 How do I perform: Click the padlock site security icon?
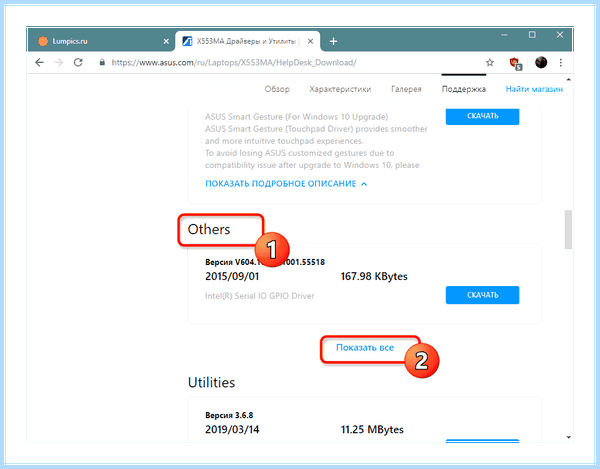pos(102,62)
